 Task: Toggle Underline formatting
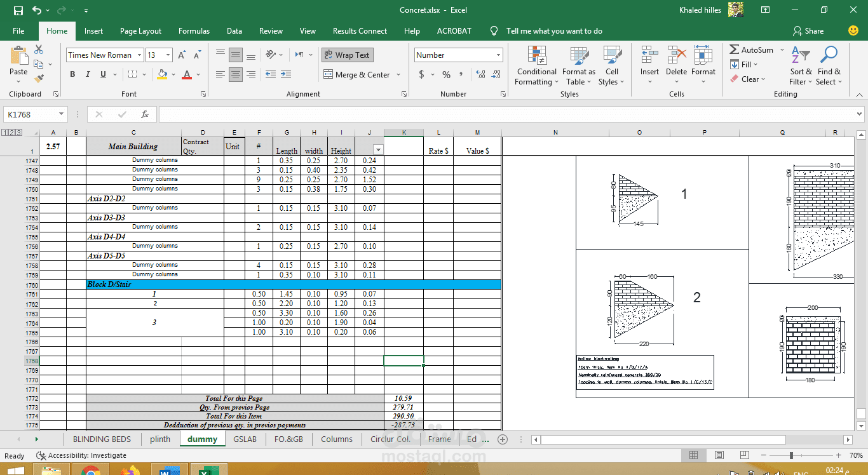pos(103,74)
